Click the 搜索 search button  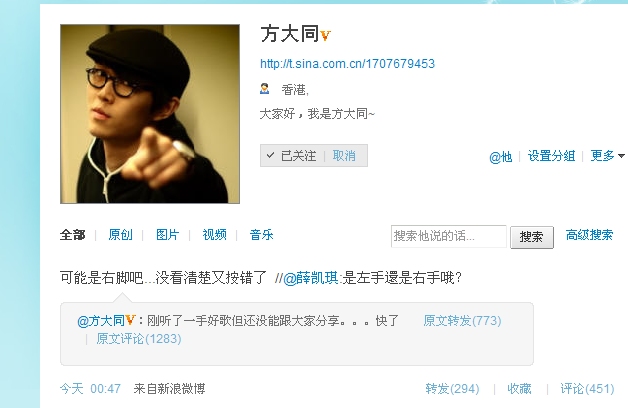(532, 237)
